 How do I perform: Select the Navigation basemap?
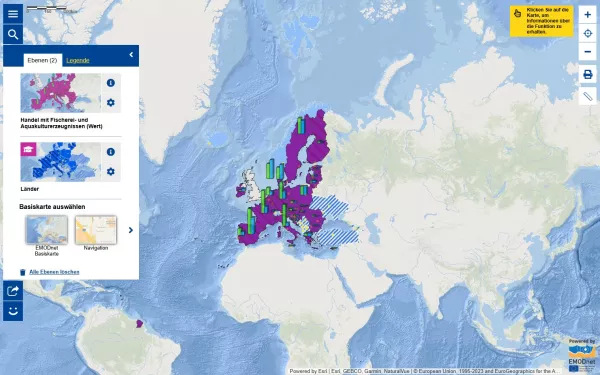point(96,230)
